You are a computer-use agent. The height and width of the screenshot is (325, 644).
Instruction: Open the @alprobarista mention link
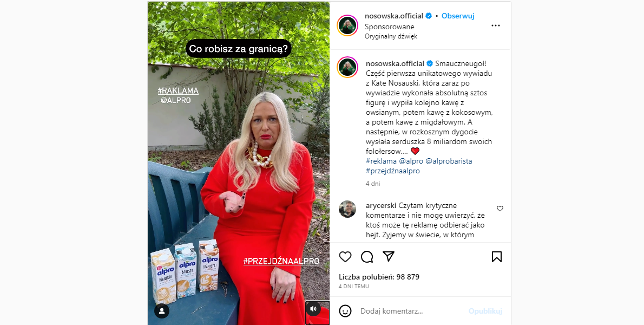(x=449, y=161)
